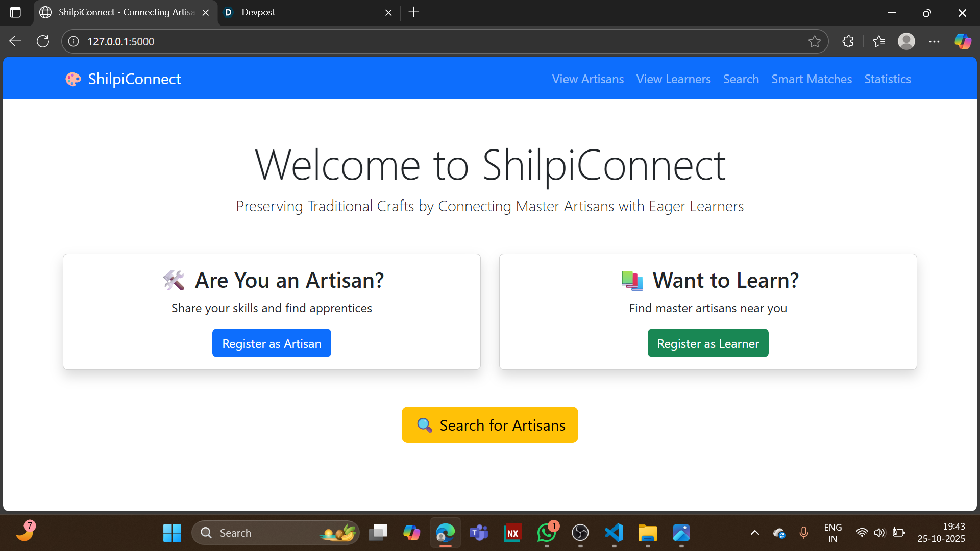The image size is (980, 551).
Task: Open the tab actions menu button
Action: tap(15, 12)
